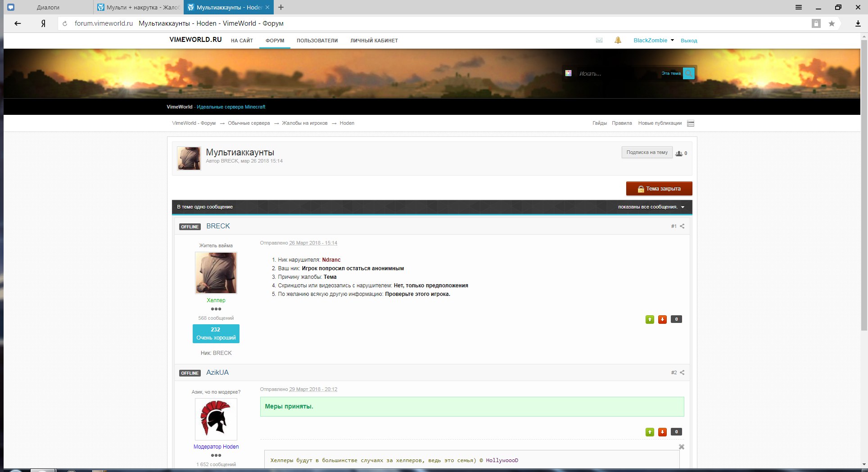Switch to the Мульти + накрутка tab
The image size is (868, 472).
pyautogui.click(x=139, y=7)
